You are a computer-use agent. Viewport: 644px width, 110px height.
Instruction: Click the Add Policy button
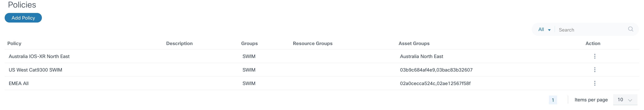(x=23, y=18)
